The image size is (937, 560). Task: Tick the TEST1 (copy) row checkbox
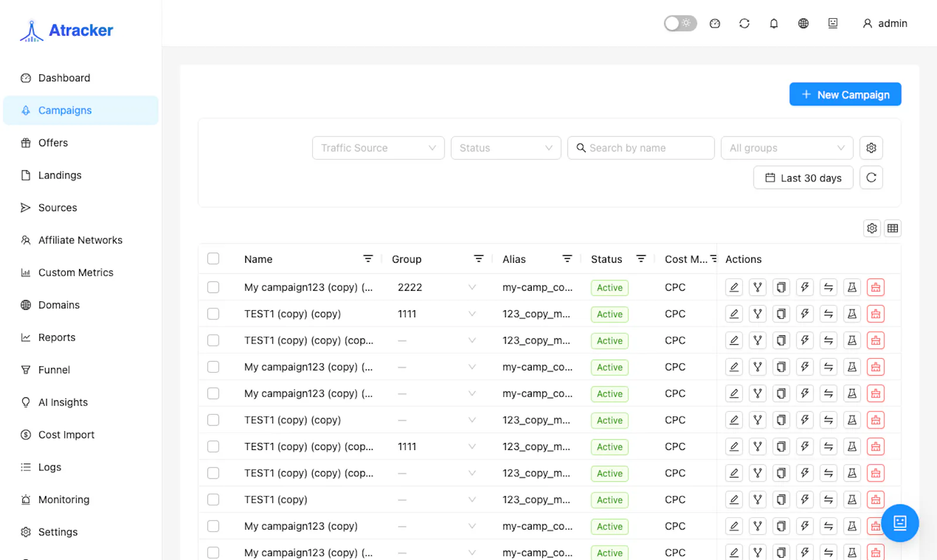pos(213,500)
